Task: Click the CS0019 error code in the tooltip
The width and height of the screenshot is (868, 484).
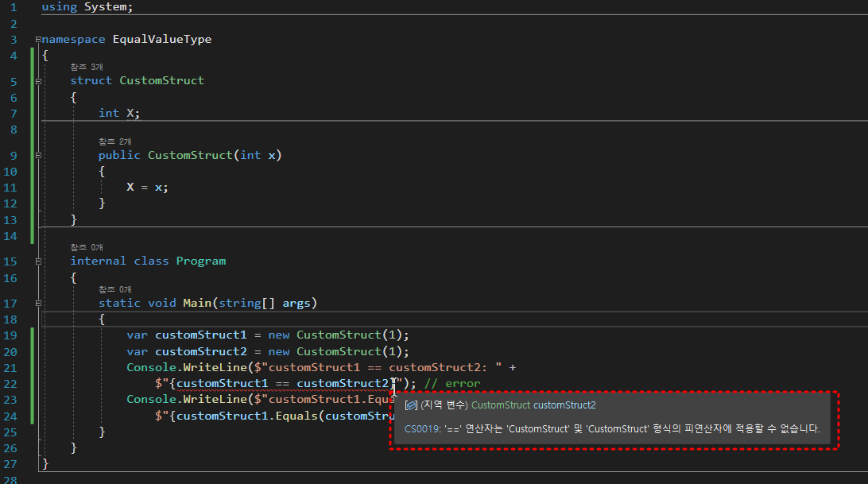Action: point(420,429)
